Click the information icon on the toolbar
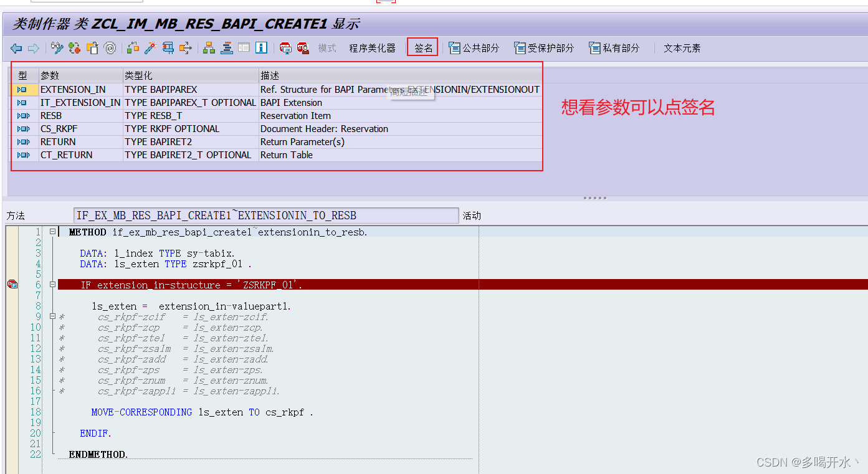The height and width of the screenshot is (474, 868). [x=260, y=48]
